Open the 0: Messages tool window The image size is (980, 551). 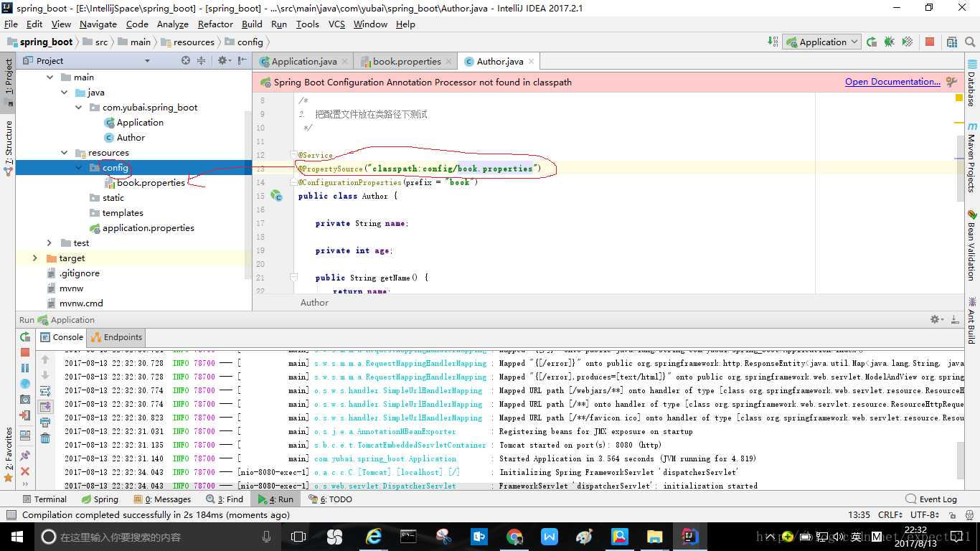(x=162, y=499)
